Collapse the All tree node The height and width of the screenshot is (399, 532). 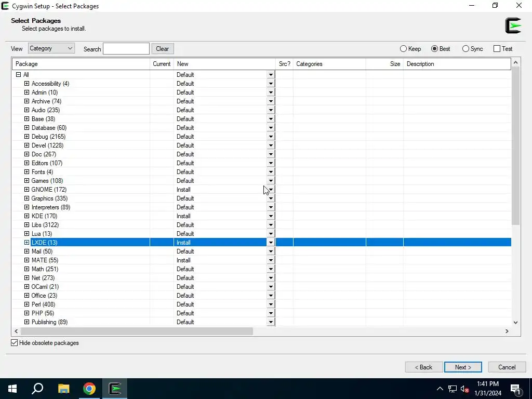pos(18,75)
